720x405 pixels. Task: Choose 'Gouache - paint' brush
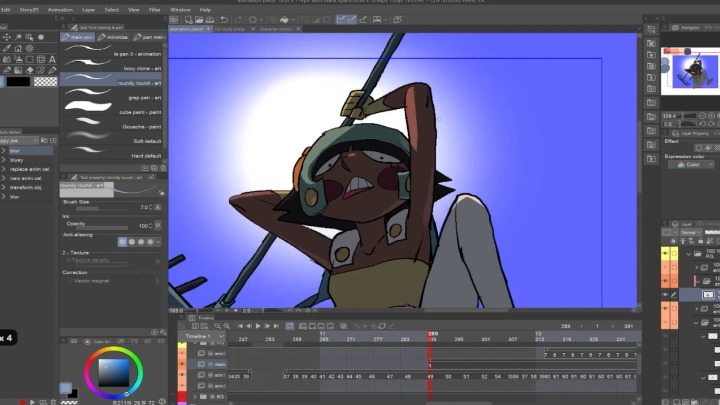click(112, 124)
